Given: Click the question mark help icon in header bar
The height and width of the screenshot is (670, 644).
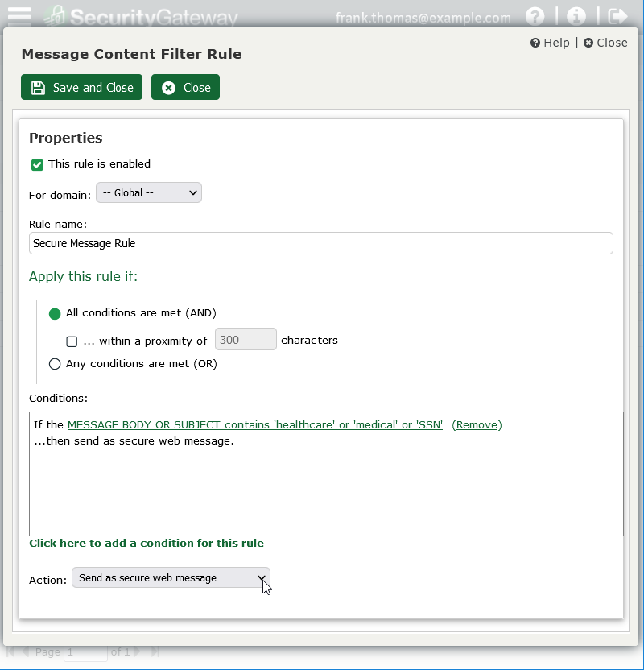Looking at the screenshot, I should pyautogui.click(x=535, y=15).
